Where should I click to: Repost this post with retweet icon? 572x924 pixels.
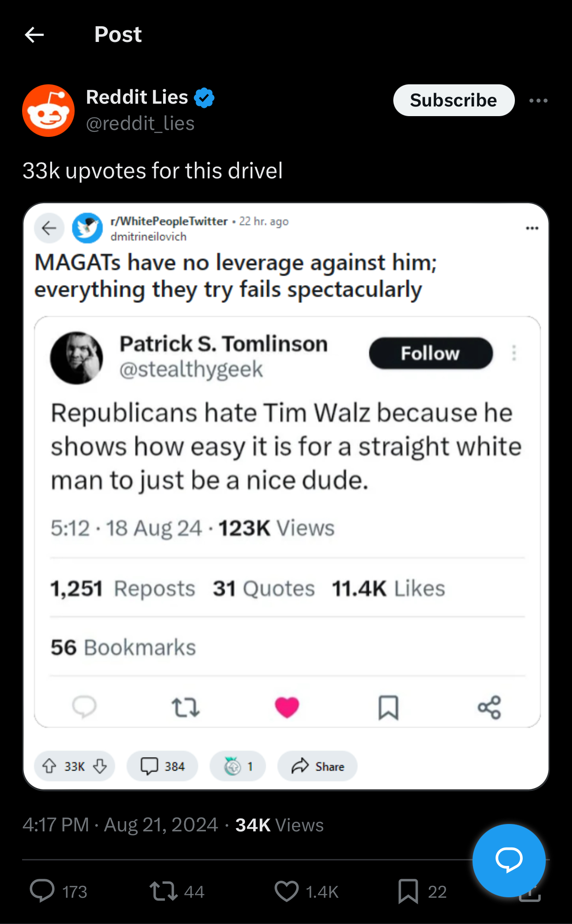[163, 890]
